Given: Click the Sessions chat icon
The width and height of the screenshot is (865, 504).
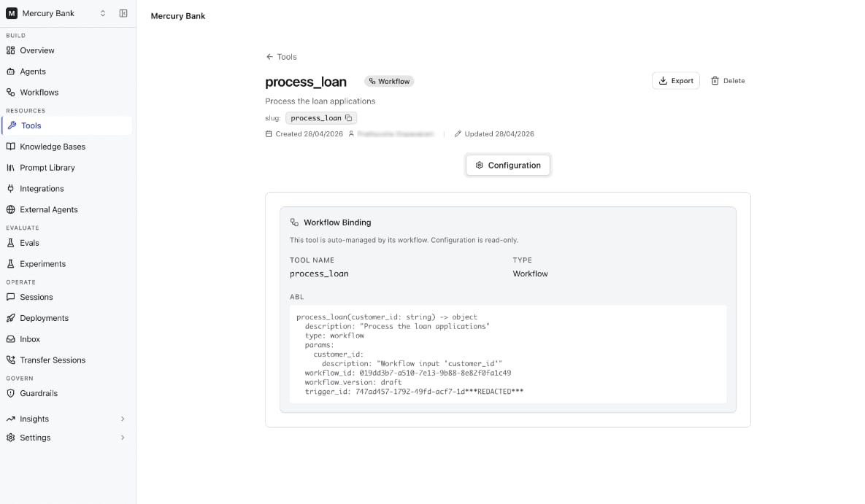Looking at the screenshot, I should [10, 297].
